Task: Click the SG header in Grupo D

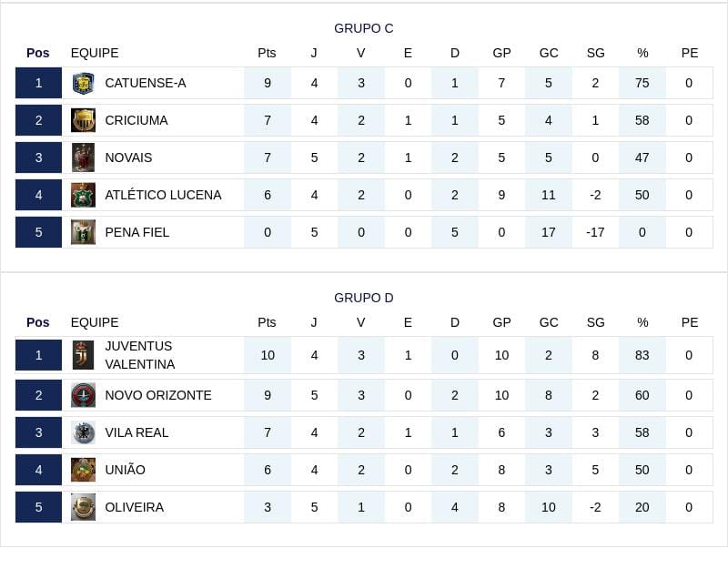Action: 595,322
